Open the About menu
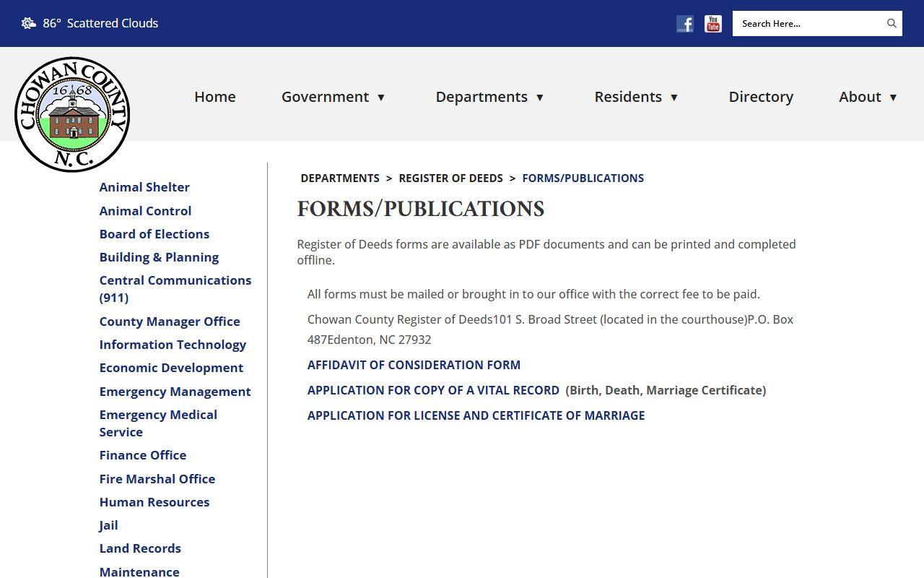The width and height of the screenshot is (924, 578). [x=860, y=97]
